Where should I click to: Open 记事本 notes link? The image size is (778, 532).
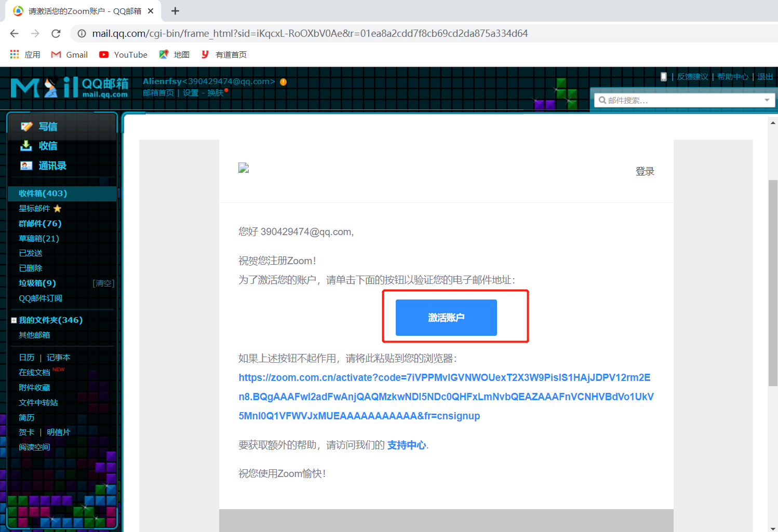58,357
